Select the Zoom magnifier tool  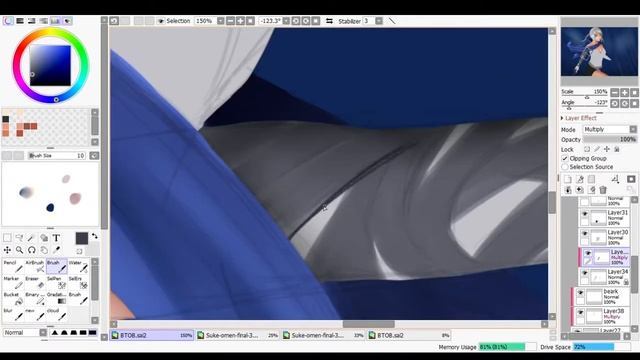pyautogui.click(x=19, y=250)
